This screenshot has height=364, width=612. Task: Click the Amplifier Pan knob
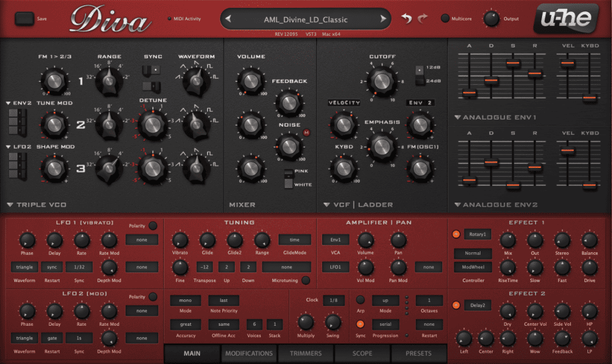(x=398, y=240)
